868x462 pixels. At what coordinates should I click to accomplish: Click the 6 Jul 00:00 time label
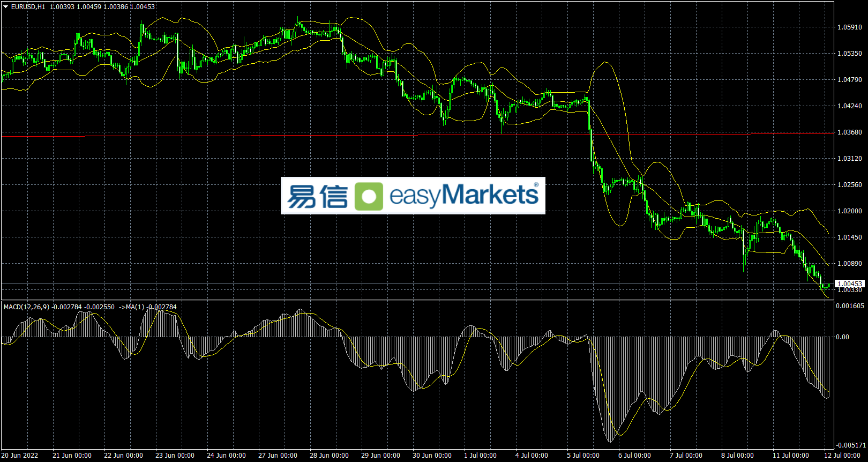click(x=634, y=456)
